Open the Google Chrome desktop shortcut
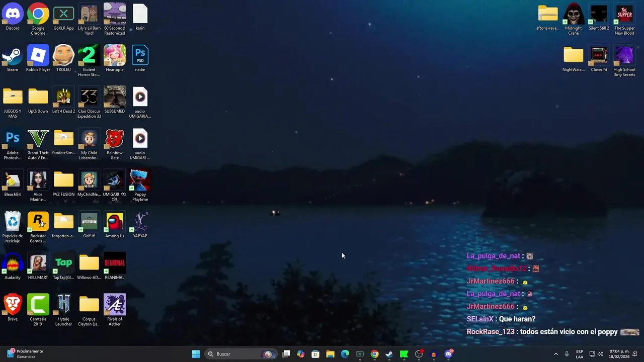Image resolution: width=644 pixels, height=362 pixels. (x=38, y=19)
